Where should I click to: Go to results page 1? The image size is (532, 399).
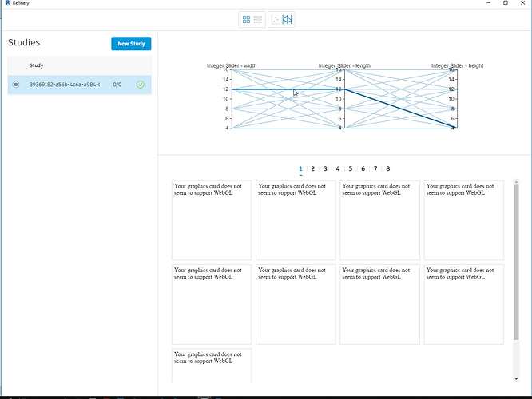(300, 168)
